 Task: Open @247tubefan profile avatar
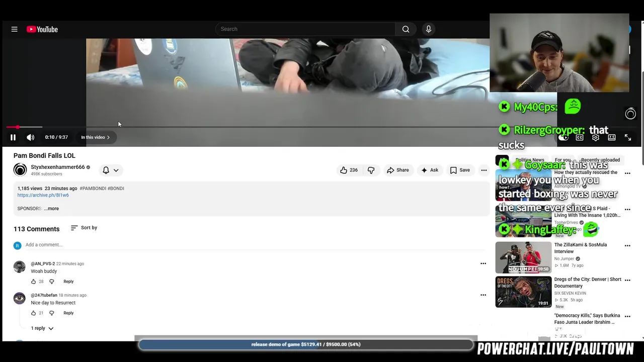[20, 299]
